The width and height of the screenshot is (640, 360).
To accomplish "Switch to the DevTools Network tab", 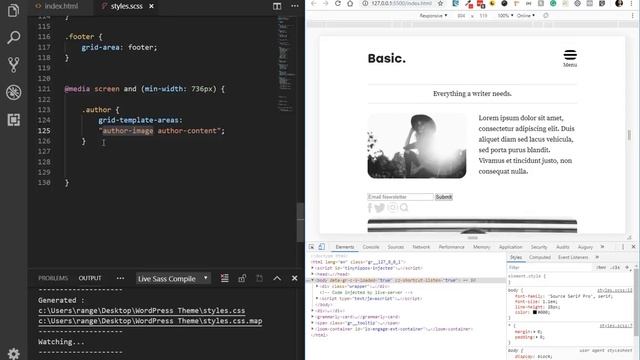I will click(421, 247).
